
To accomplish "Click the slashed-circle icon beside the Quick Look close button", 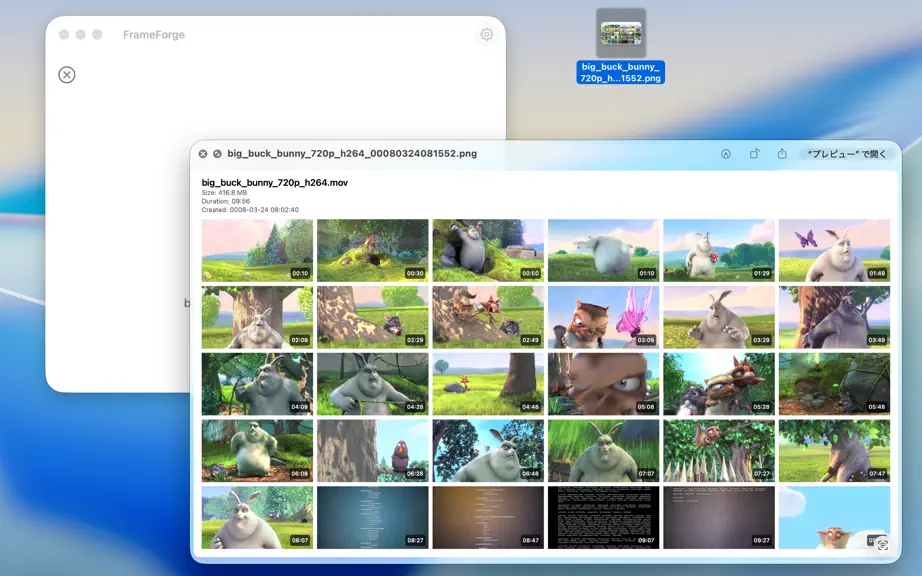I will coord(217,153).
